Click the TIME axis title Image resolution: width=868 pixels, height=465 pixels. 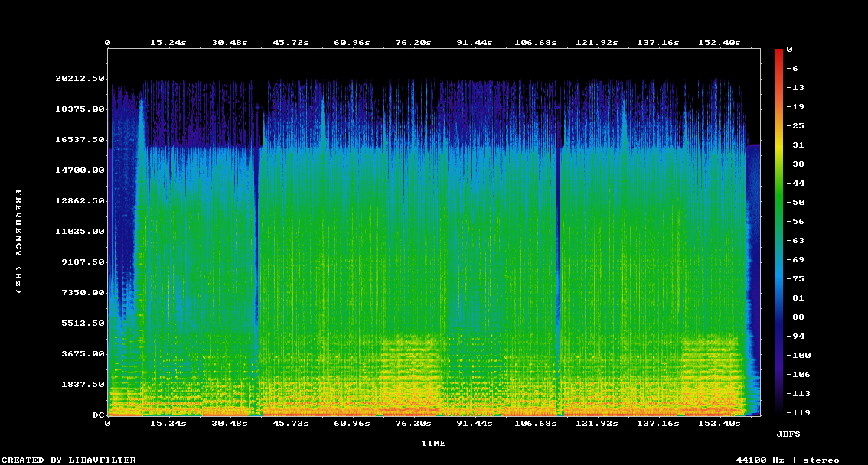tap(433, 443)
